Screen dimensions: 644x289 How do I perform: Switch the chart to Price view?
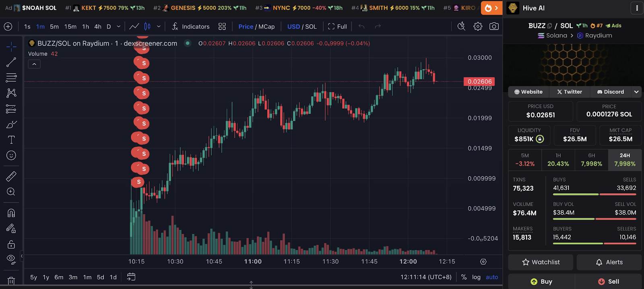pyautogui.click(x=246, y=27)
